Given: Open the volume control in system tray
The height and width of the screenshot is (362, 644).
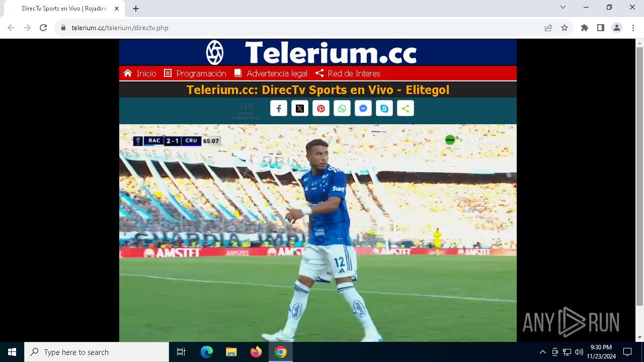Looking at the screenshot, I should [579, 352].
